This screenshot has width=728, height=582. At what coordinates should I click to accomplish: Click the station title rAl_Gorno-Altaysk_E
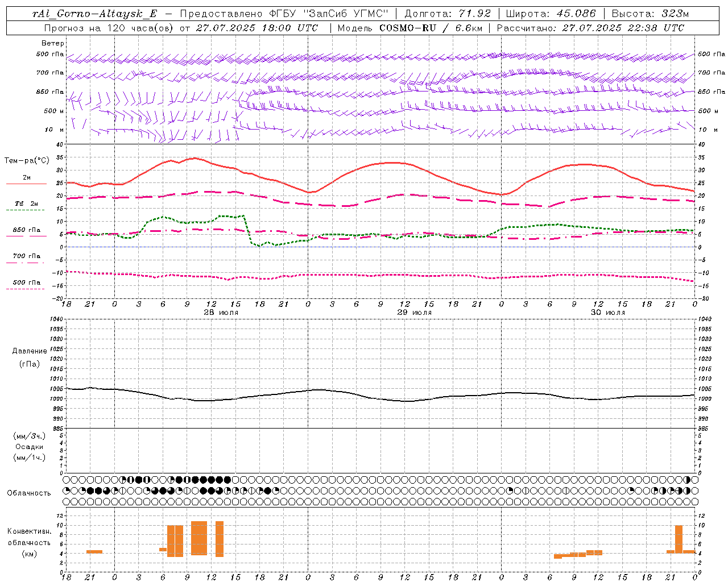tap(95, 14)
